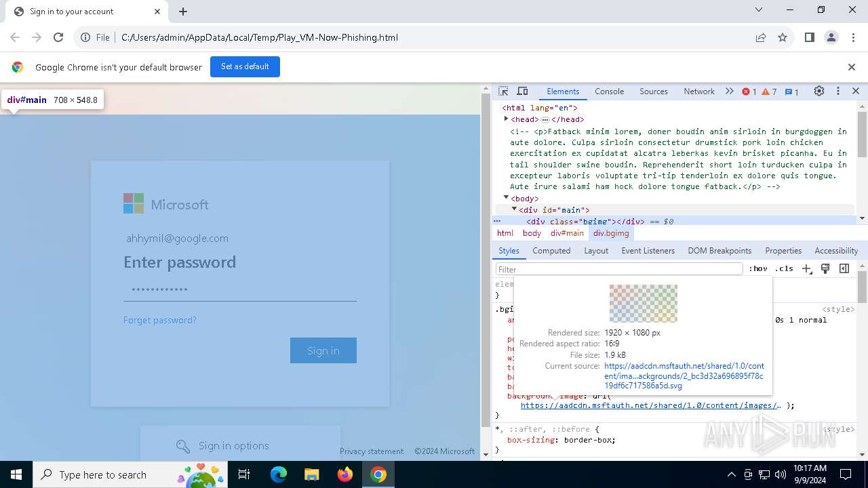Open the three-dot actions for selected DOM row
868x488 pixels.
497,221
